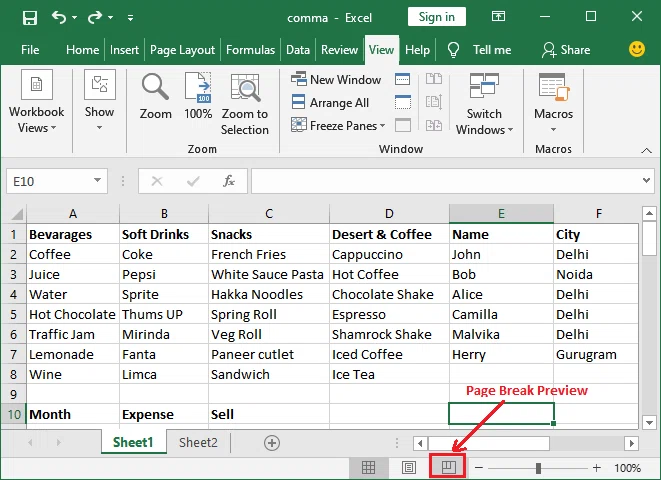
Task: Click the Split window icon
Action: (x=403, y=79)
